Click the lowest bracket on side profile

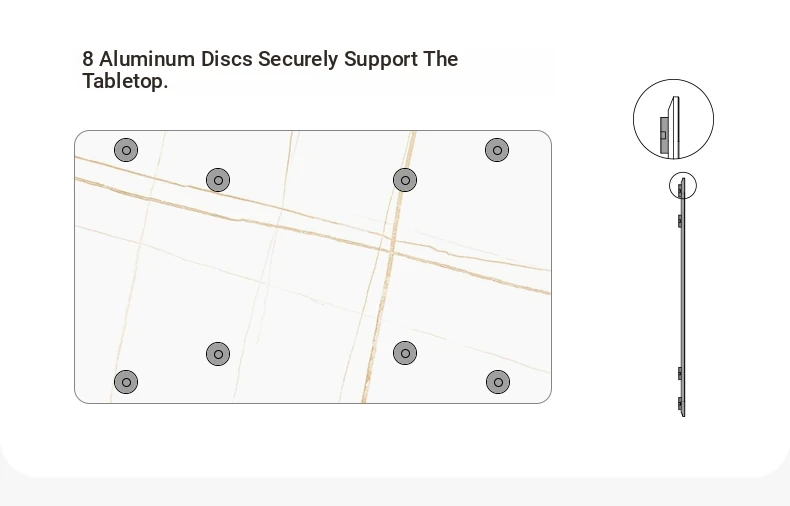(680, 403)
